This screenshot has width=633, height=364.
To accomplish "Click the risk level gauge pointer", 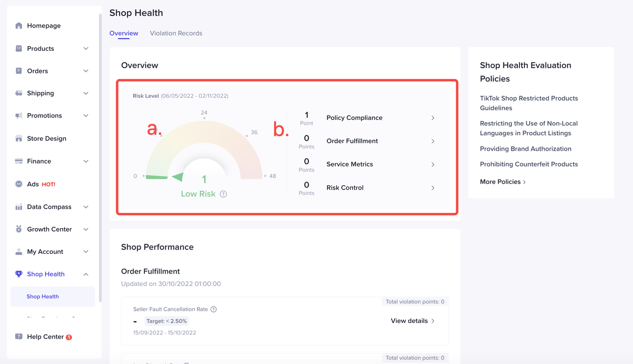I will [177, 177].
